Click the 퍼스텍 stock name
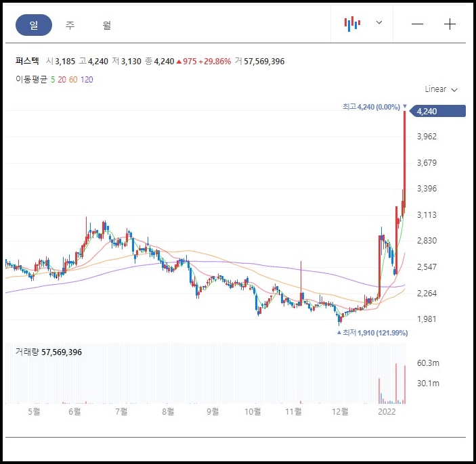 coord(27,61)
